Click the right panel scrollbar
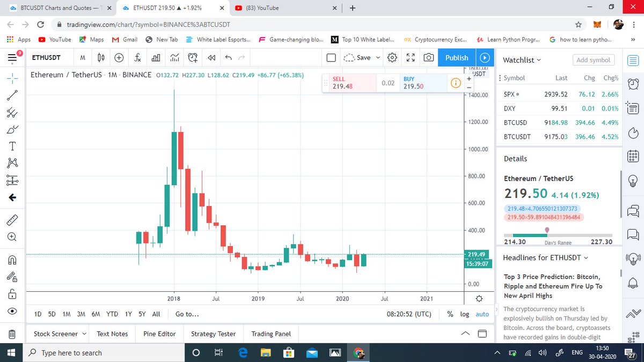This screenshot has width=644, height=362. pyautogui.click(x=620, y=194)
